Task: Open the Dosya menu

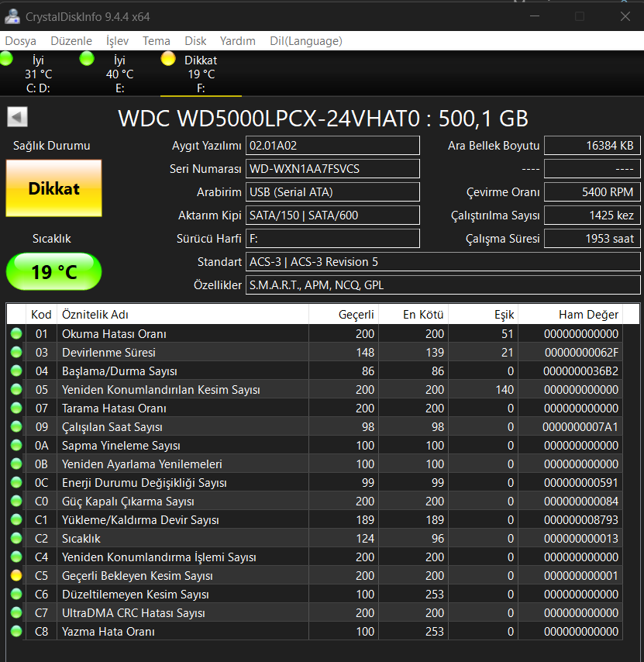Action: (x=20, y=40)
